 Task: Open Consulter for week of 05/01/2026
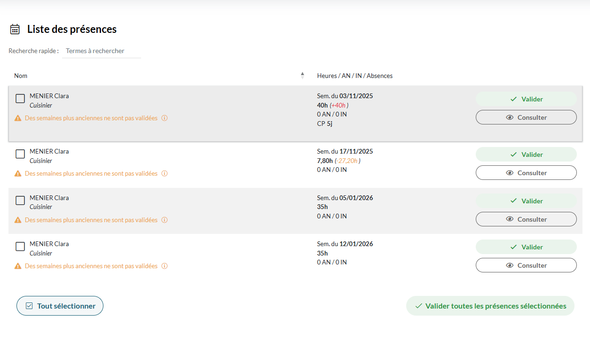(526, 219)
